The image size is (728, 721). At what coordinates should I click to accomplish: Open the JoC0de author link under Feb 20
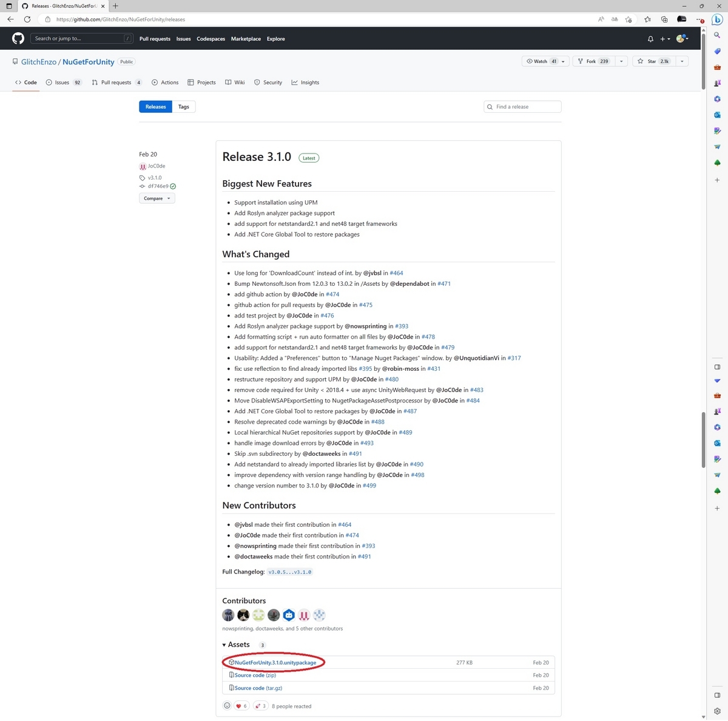pyautogui.click(x=157, y=166)
